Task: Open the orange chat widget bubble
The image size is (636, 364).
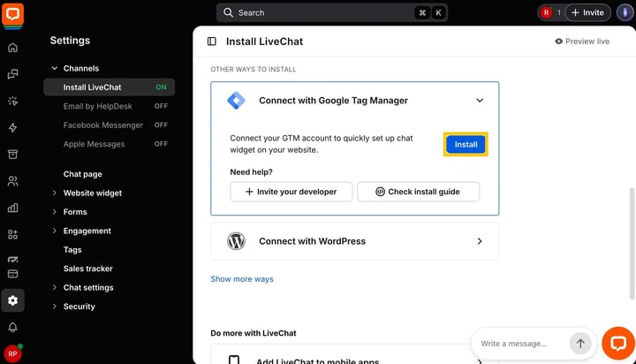Action: [x=618, y=344]
